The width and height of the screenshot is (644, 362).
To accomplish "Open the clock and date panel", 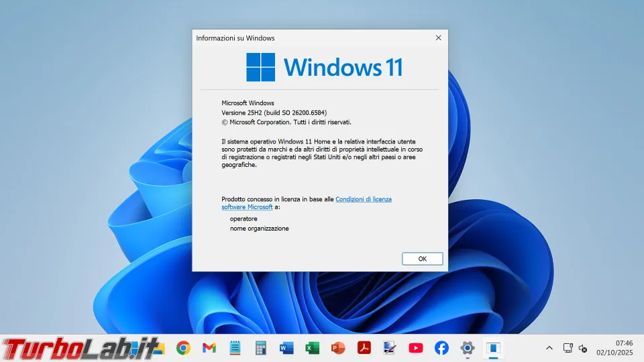I will (614, 348).
